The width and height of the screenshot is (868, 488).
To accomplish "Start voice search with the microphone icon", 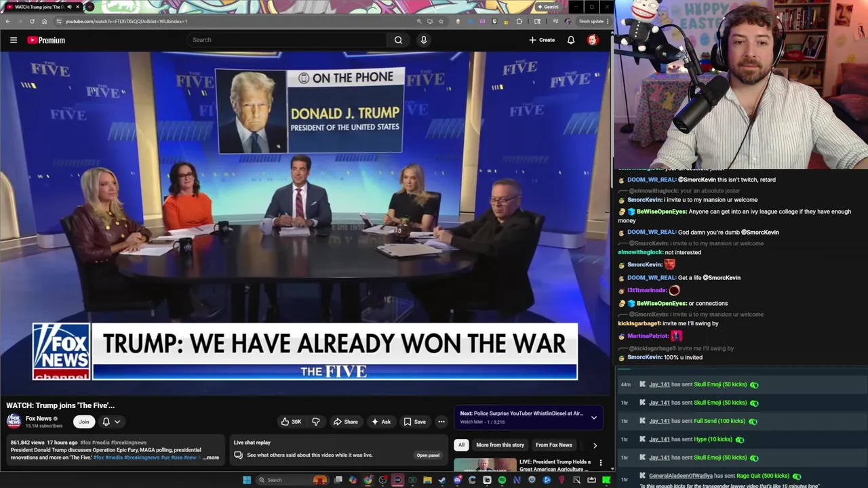I will click(x=424, y=40).
